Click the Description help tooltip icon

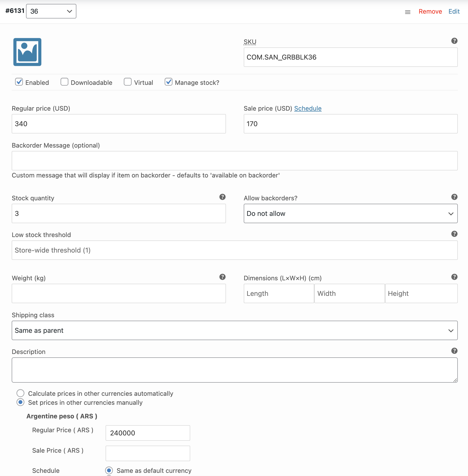pyautogui.click(x=454, y=351)
